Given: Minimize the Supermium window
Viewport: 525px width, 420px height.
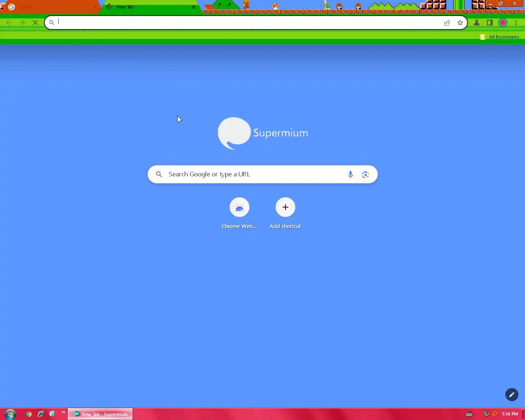Looking at the screenshot, I should [490, 4].
